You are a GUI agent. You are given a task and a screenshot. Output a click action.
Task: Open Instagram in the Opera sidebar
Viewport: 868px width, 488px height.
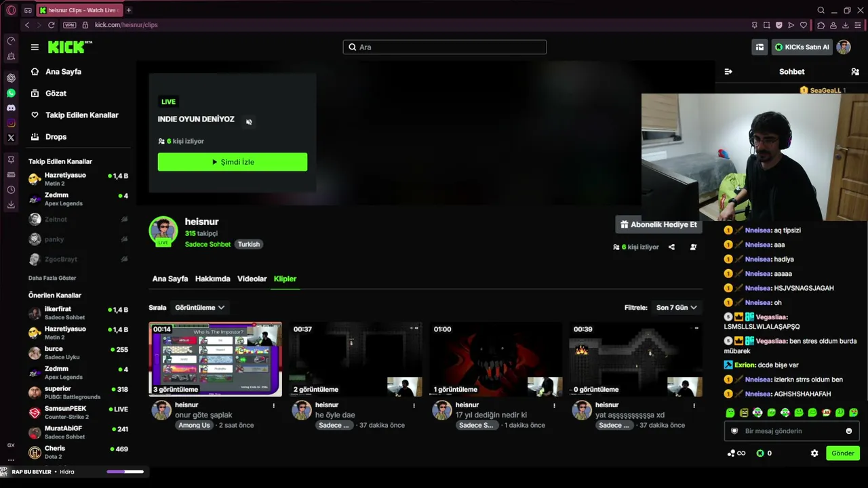[x=11, y=123]
